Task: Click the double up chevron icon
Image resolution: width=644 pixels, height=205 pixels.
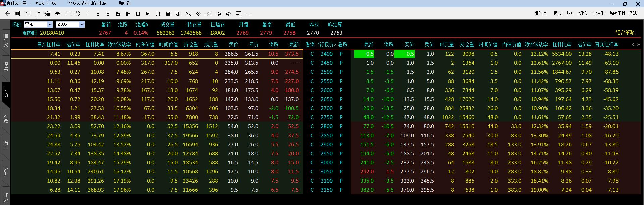Action: click(209, 14)
